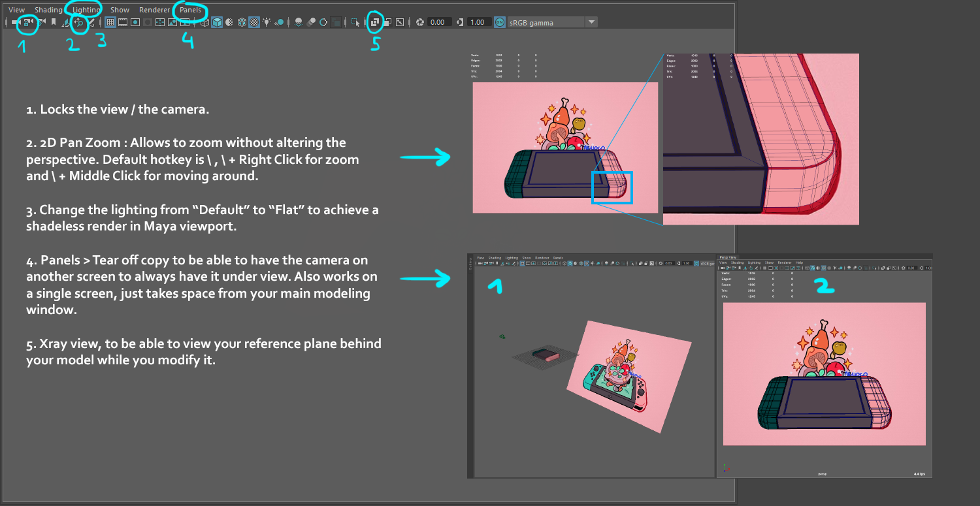Open the sRGB gamma dropdown arrow
The image size is (980, 506).
coord(591,22)
